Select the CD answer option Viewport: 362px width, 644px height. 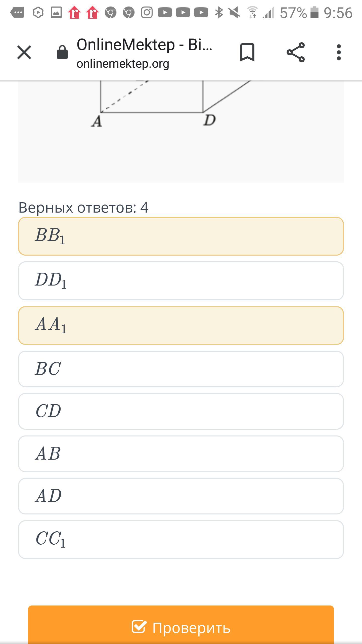pos(181,411)
